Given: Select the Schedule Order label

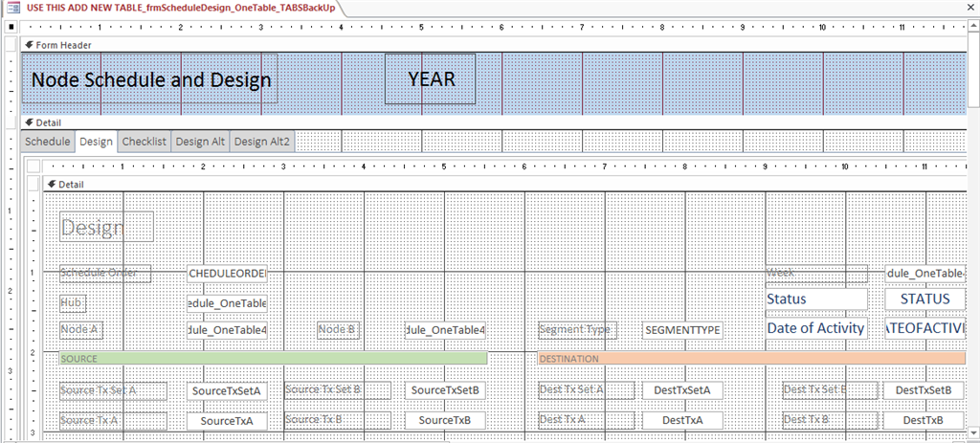Looking at the screenshot, I should point(105,273).
